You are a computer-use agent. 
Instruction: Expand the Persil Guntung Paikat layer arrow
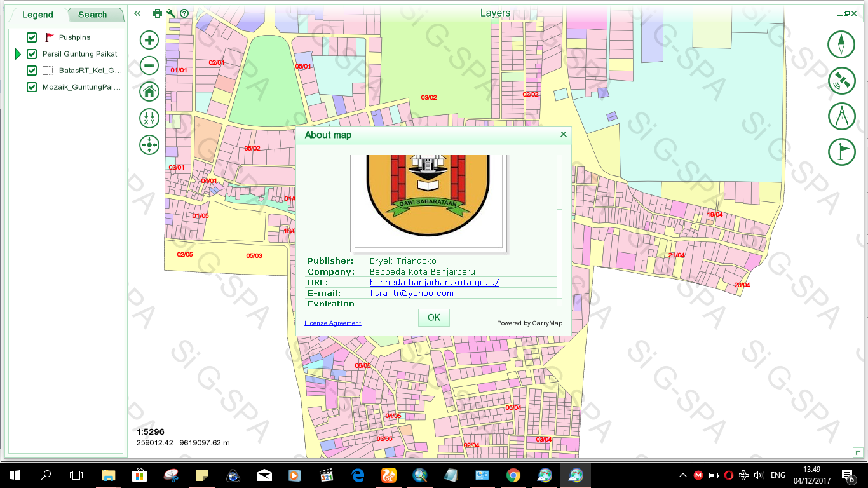pyautogui.click(x=18, y=54)
